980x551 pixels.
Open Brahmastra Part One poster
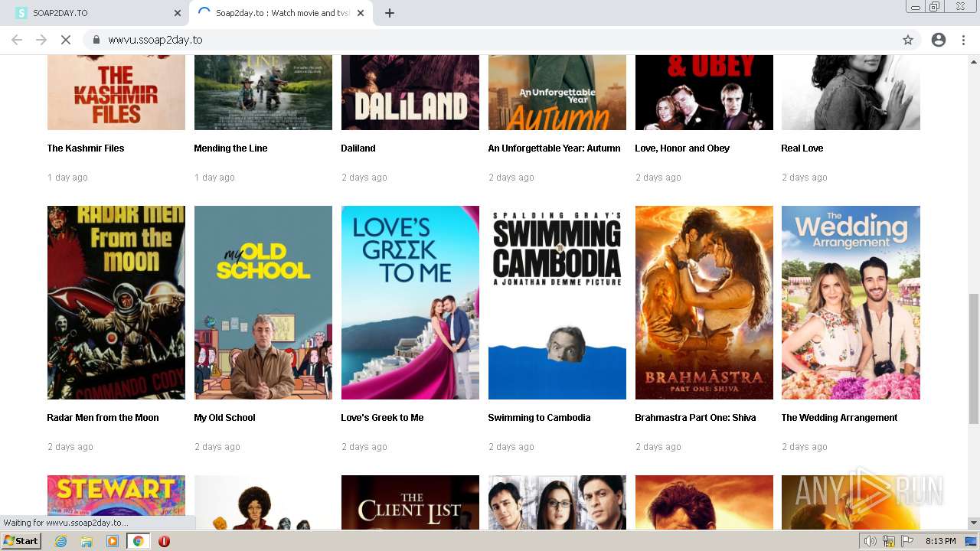click(x=704, y=302)
